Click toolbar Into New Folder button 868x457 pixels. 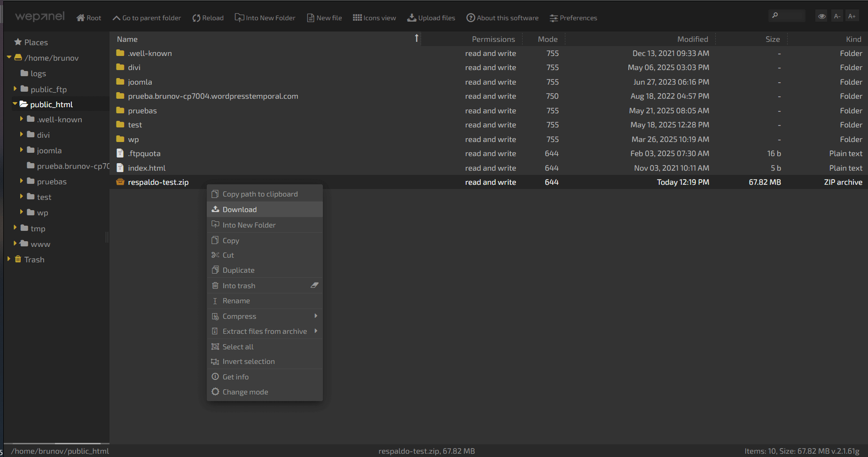tap(265, 18)
